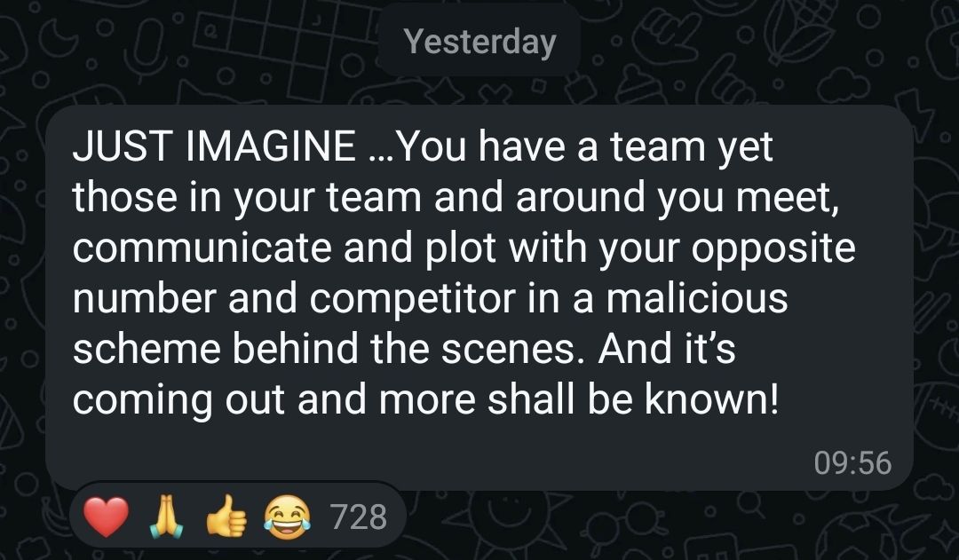Click the crescent moon doodle in wallpaper

coord(61,39)
